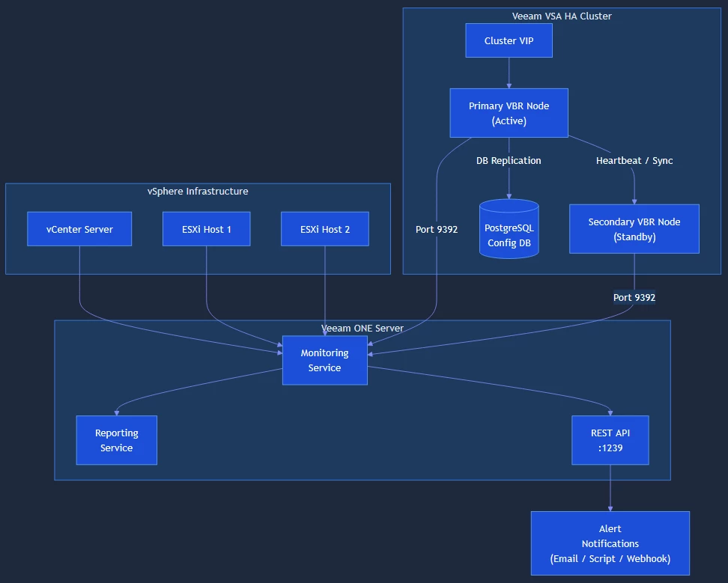
Task: Click the Primary VBR Node (Active) box
Action: [x=509, y=113]
